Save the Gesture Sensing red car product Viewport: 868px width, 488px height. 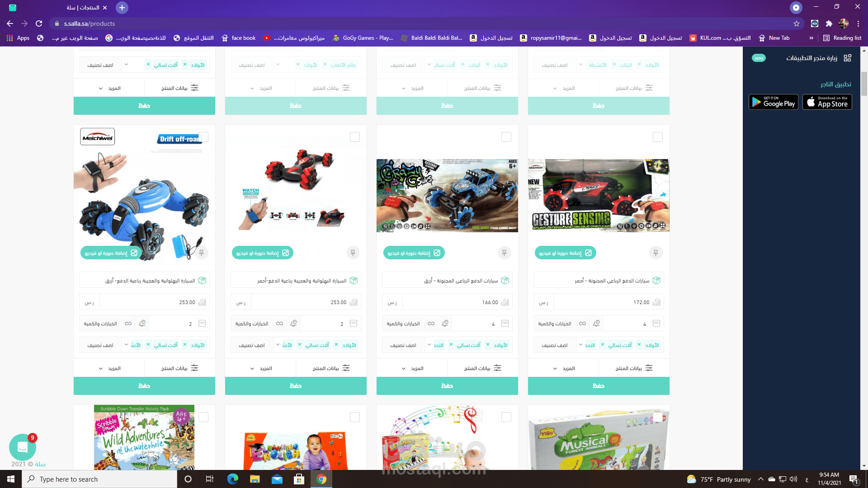coord(599,385)
